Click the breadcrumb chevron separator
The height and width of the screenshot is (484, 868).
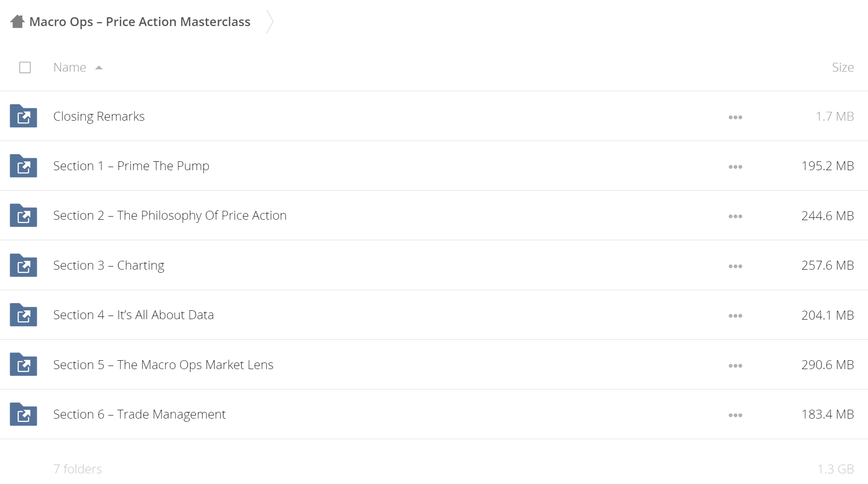(270, 22)
